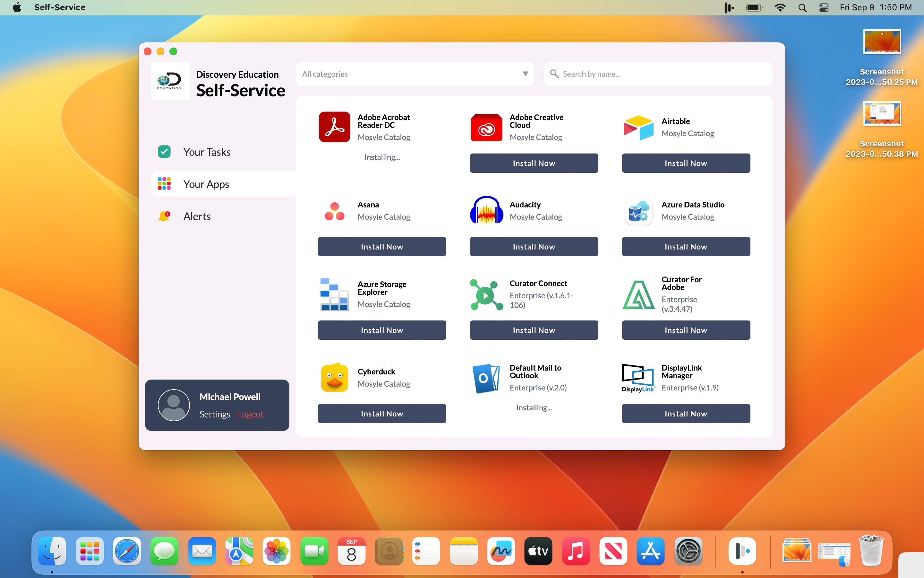Screen dimensions: 924x578
Task: Select the Your Apps section
Action: (224, 184)
